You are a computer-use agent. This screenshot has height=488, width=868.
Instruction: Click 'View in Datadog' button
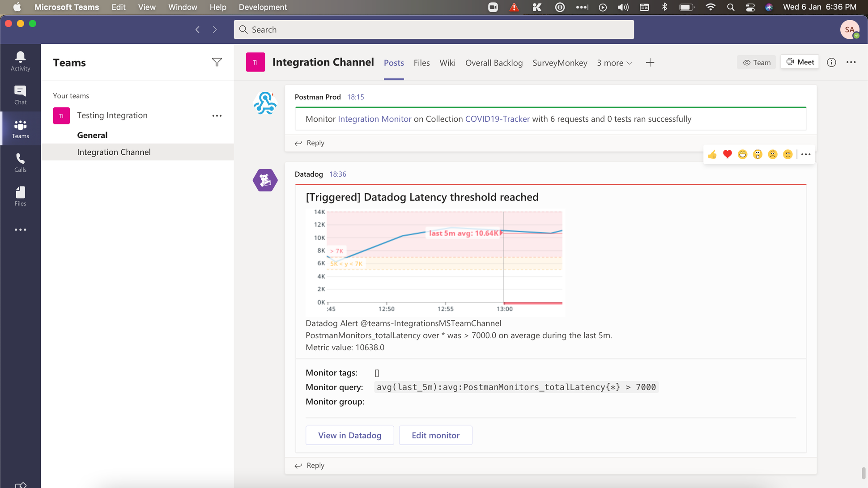click(350, 435)
